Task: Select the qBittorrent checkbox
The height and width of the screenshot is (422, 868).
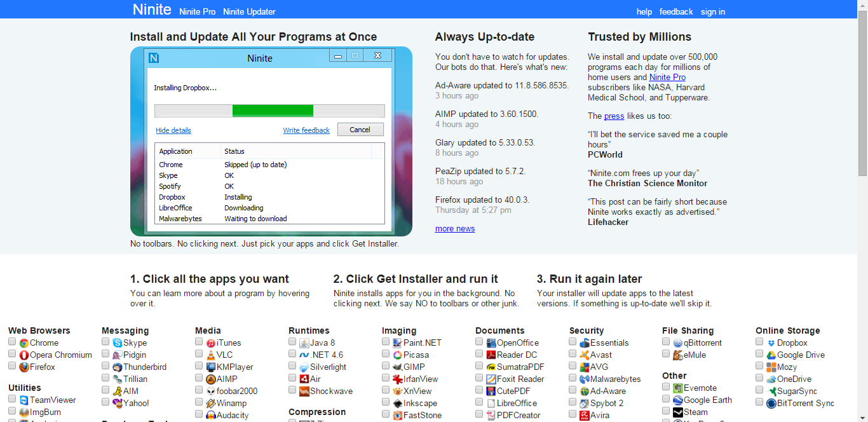Action: (x=667, y=342)
